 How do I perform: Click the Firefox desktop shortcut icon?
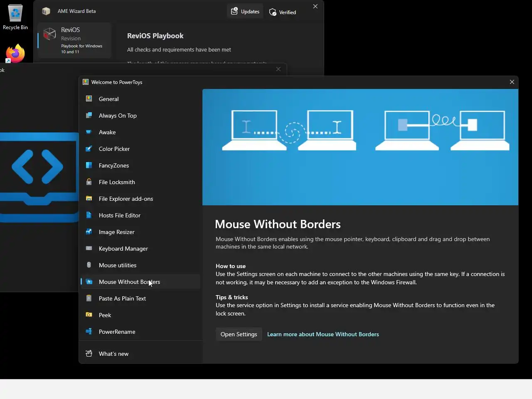tap(15, 53)
